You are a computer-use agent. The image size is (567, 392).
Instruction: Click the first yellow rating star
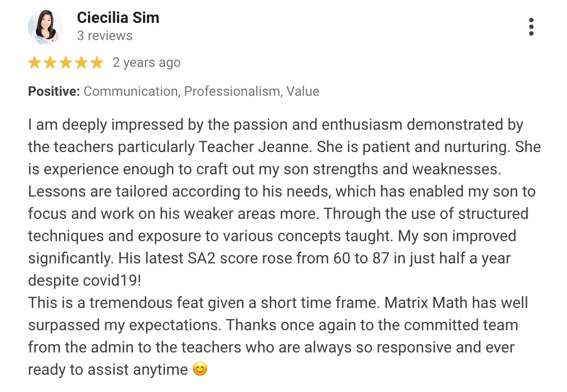tap(35, 63)
